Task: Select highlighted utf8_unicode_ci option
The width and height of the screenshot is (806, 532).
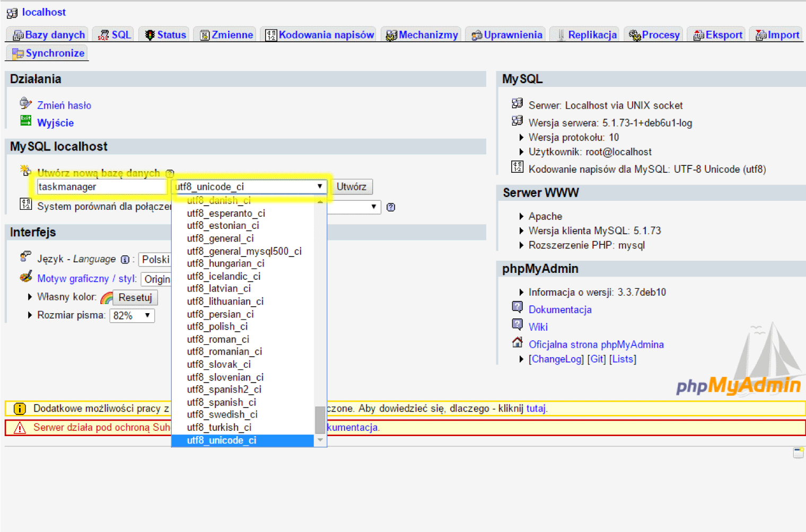Action: click(243, 440)
